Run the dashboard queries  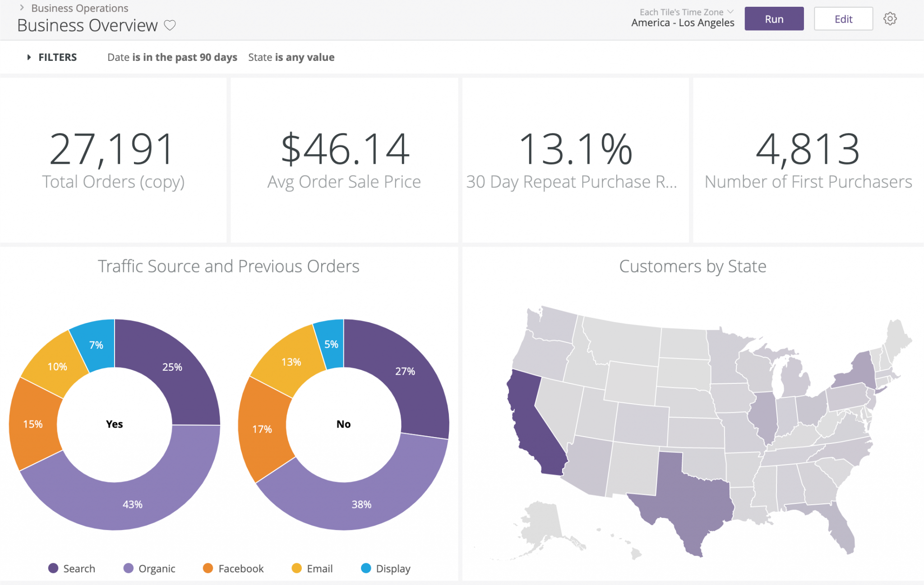point(774,18)
